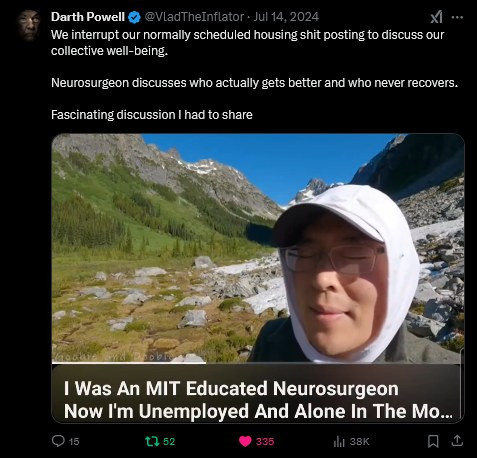Click the Darth Powell display name
Screen dimensions: 477x458
point(88,17)
